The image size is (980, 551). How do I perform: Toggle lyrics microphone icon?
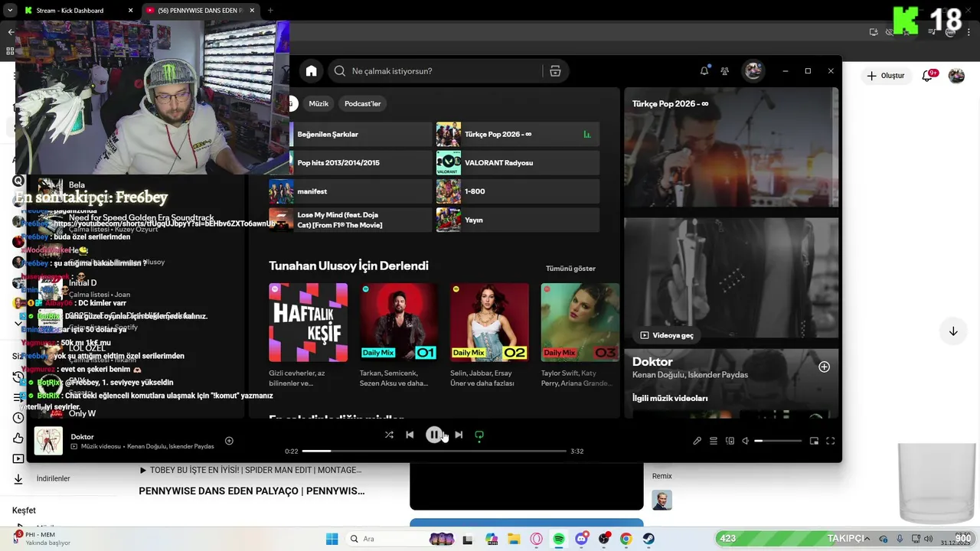coord(697,441)
